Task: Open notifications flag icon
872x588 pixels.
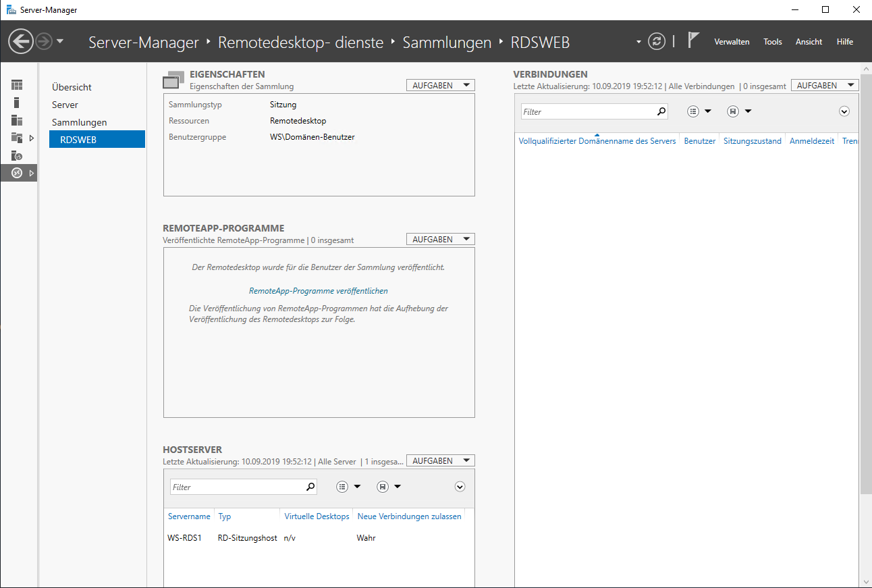Action: [x=693, y=41]
